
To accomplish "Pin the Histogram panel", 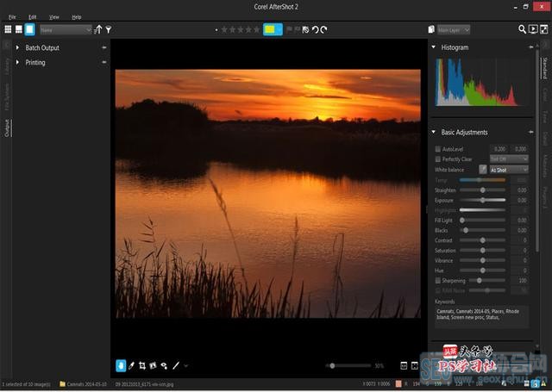I will click(531, 47).
